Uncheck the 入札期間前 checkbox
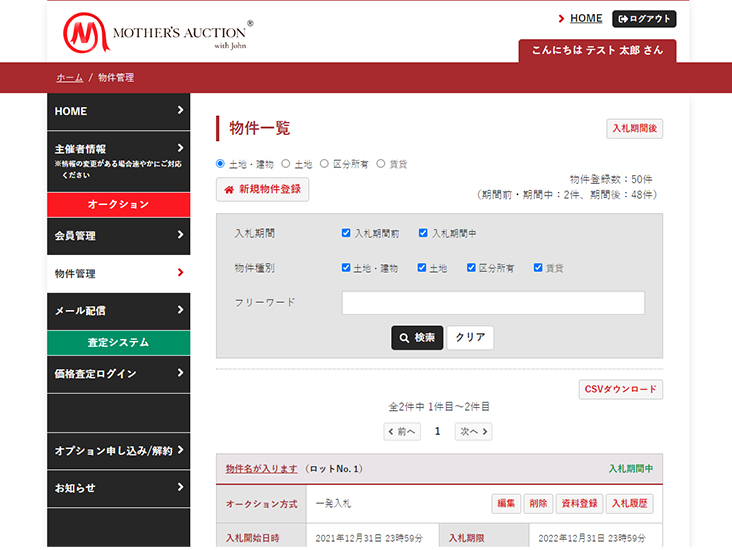Viewport: 732px width, 550px height. click(346, 233)
